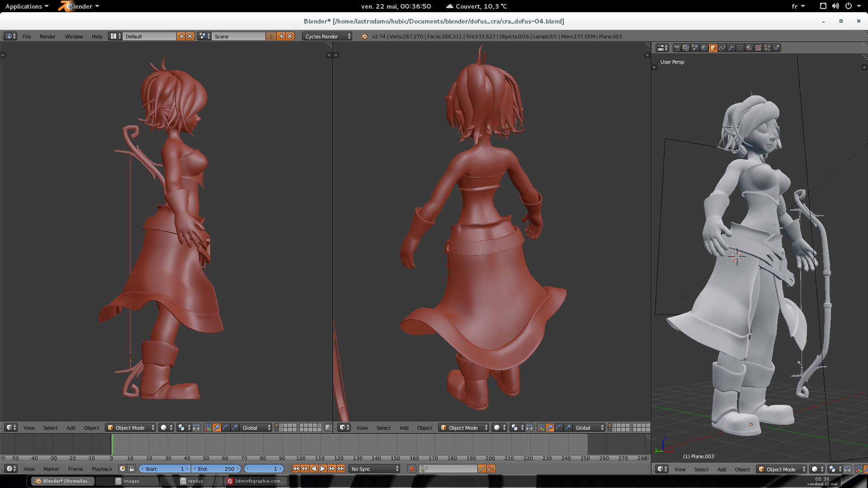Open the World properties tab (globe icon)
868x488 pixels.
pos(704,48)
